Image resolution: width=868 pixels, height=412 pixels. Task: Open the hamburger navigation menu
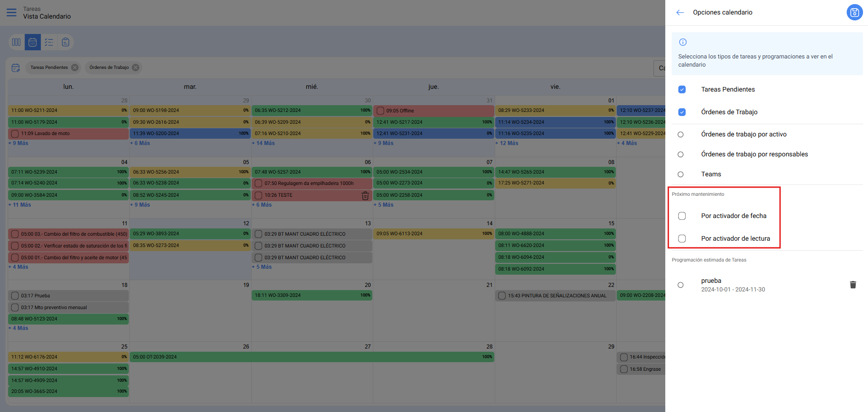tap(11, 12)
